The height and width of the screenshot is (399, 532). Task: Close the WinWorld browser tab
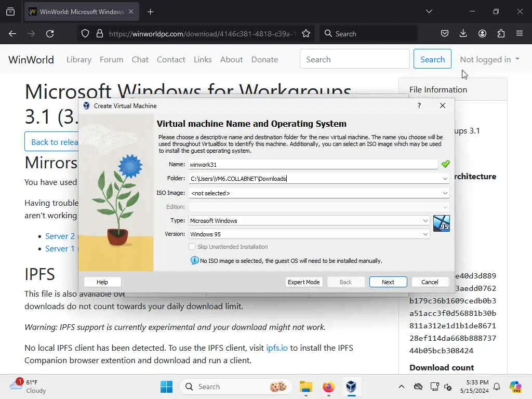click(131, 11)
